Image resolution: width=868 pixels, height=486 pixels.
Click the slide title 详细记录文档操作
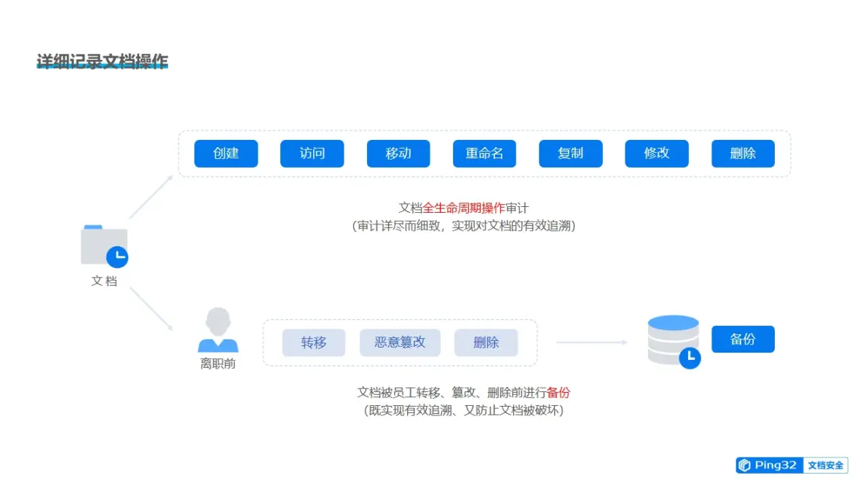coord(101,60)
